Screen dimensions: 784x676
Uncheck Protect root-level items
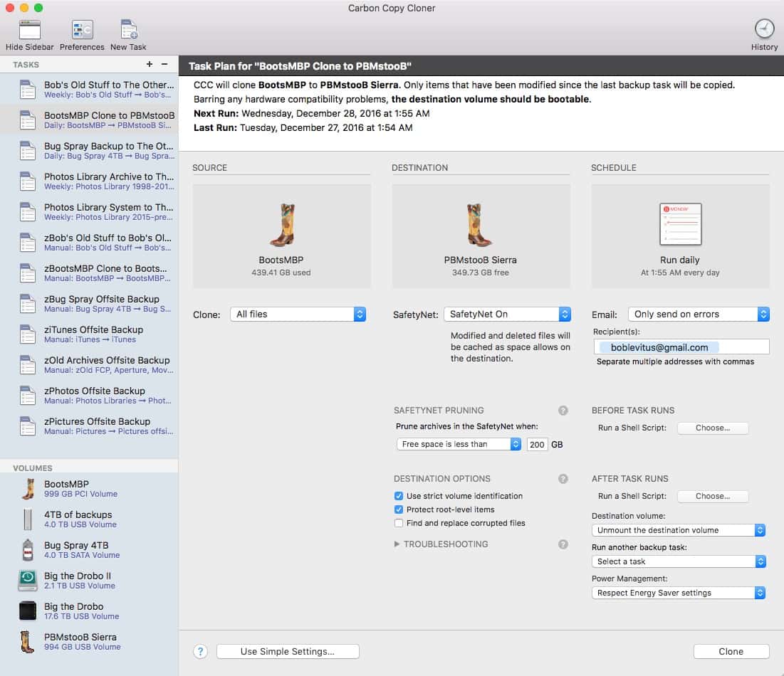tap(399, 509)
